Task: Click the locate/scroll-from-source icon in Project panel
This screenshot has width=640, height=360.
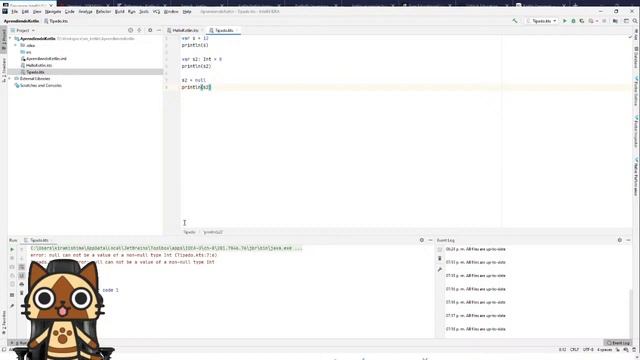Action: 131,31
